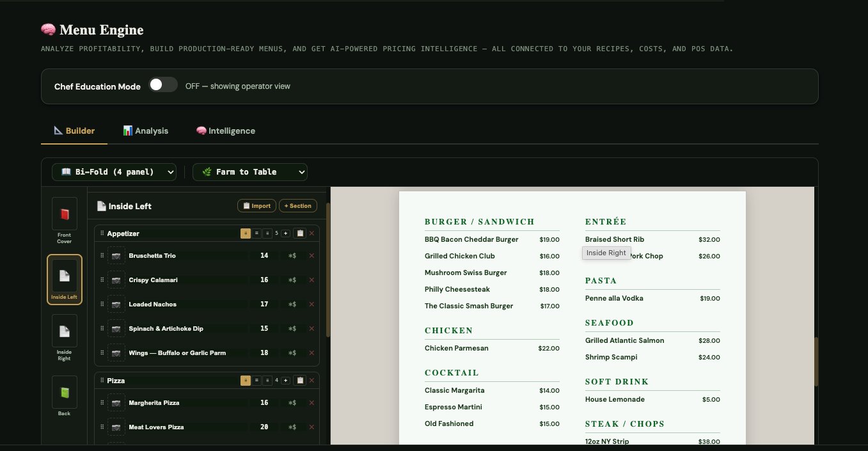This screenshot has height=451, width=868.
Task: Remove Bruschetta Trio with its red X
Action: click(x=312, y=256)
